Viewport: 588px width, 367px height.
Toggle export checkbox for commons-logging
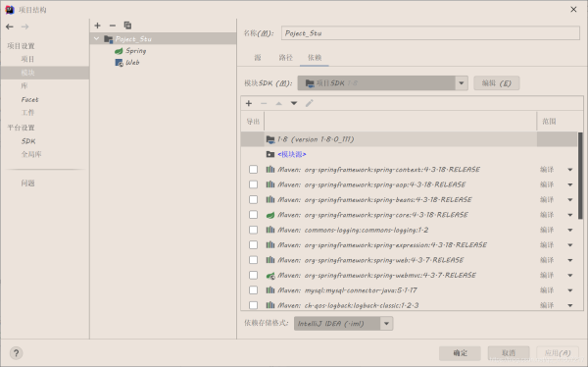point(253,230)
